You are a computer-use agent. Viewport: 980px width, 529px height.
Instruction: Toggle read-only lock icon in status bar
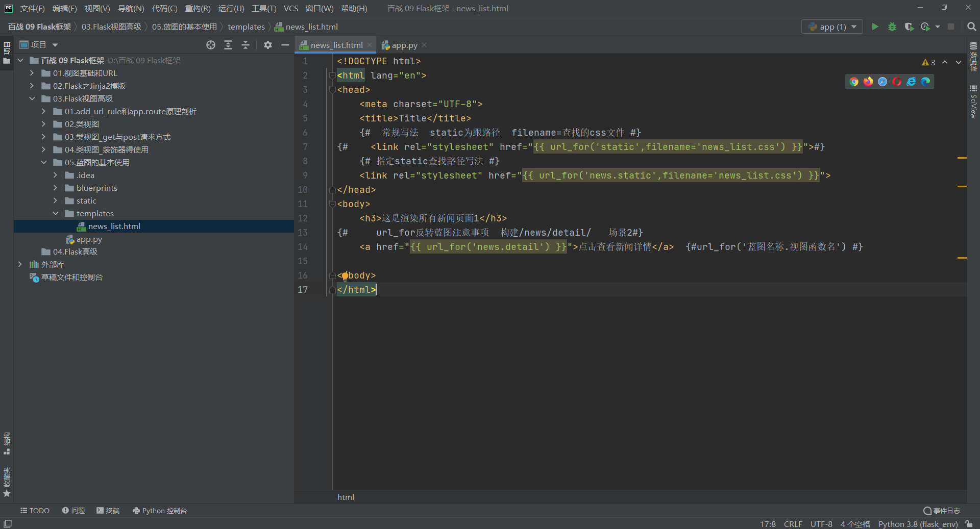coord(969,524)
